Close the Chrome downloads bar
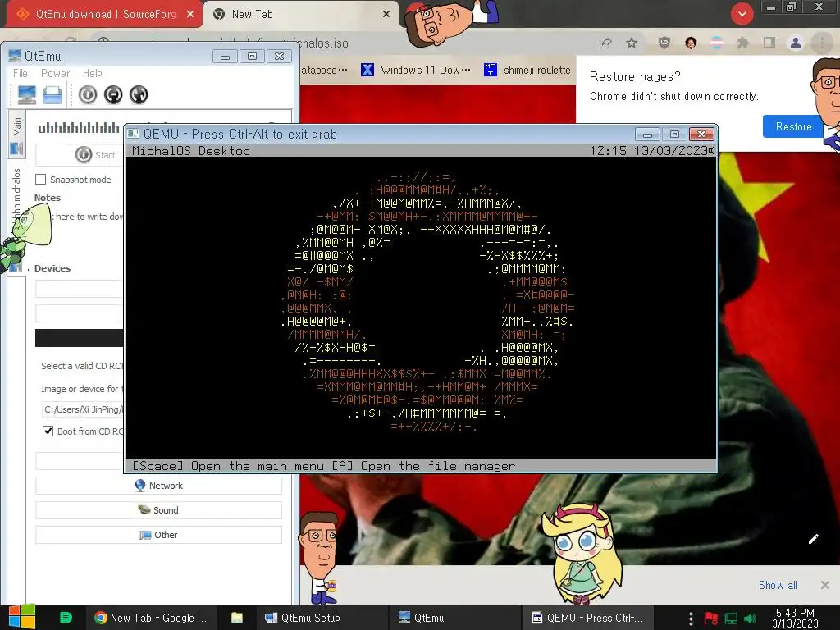840x630 pixels. 825,585
